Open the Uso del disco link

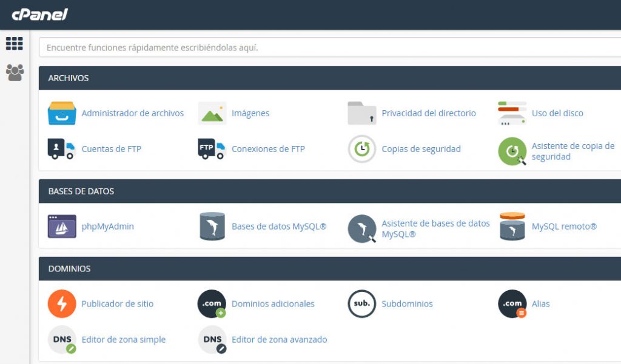point(556,113)
